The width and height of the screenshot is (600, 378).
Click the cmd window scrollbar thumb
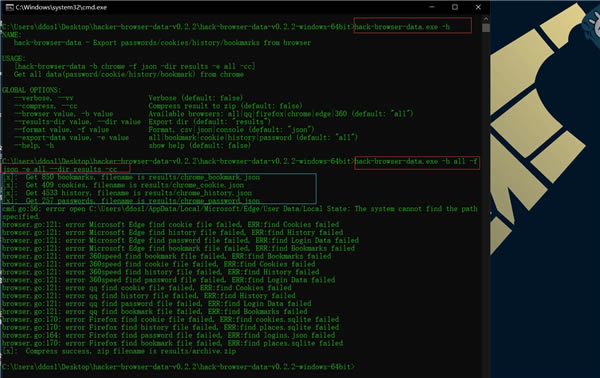486,28
